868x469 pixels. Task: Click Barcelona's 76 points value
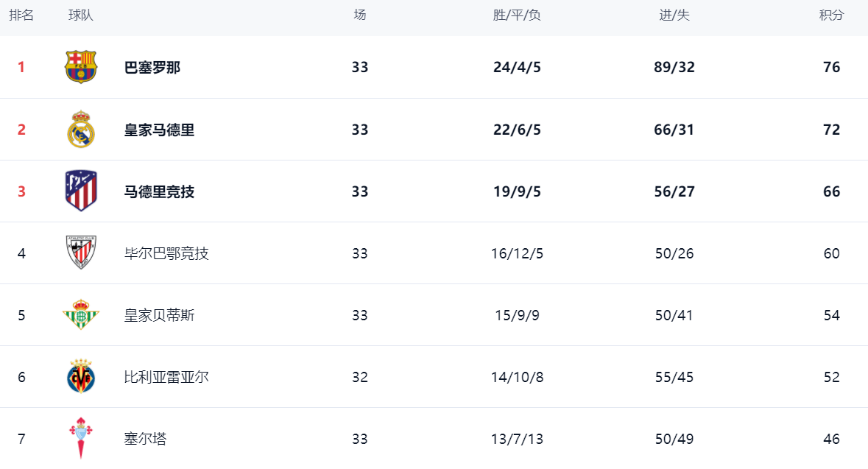pos(832,68)
